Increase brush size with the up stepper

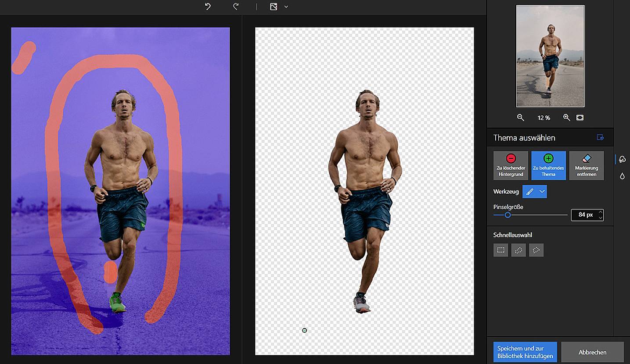coord(601,212)
